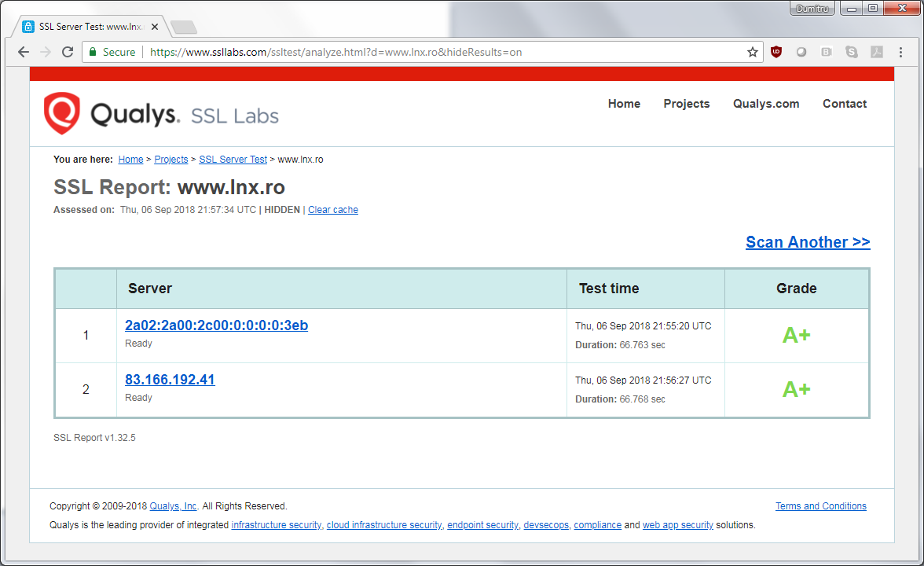Select the SSL Server Test browser tab

90,27
